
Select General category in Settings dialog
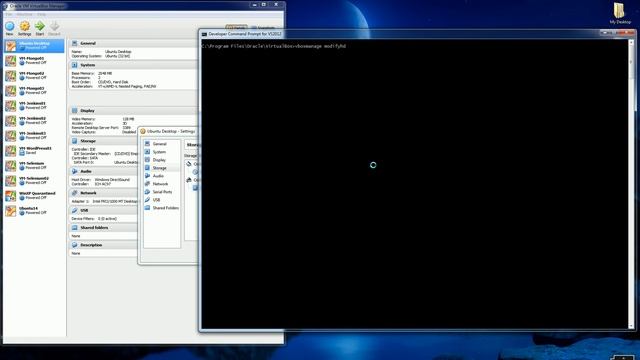click(x=162, y=144)
